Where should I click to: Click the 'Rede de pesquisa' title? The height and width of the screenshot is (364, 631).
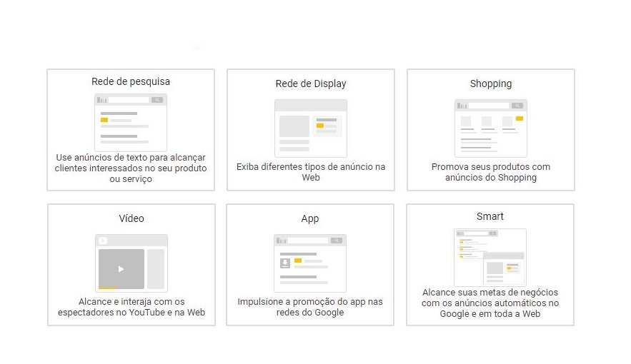(x=131, y=81)
